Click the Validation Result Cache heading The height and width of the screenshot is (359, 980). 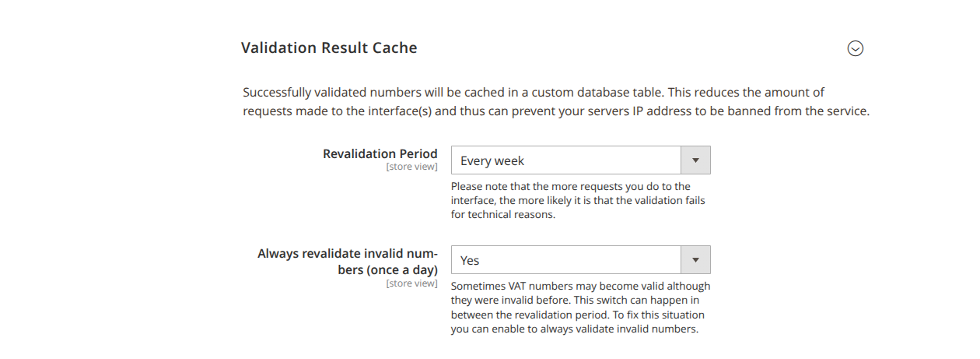point(329,48)
